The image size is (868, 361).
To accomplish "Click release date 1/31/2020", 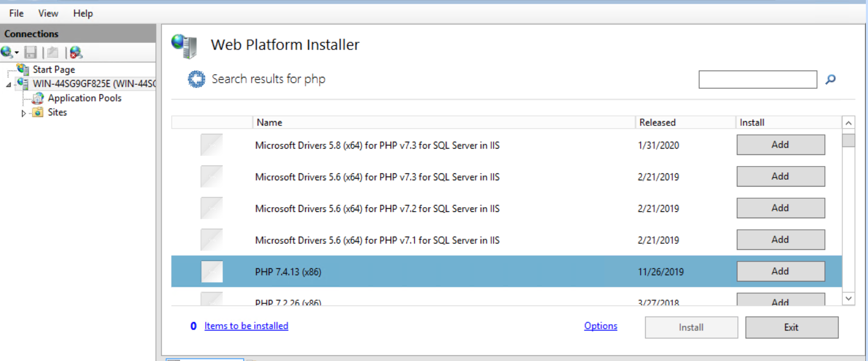I will (x=658, y=145).
